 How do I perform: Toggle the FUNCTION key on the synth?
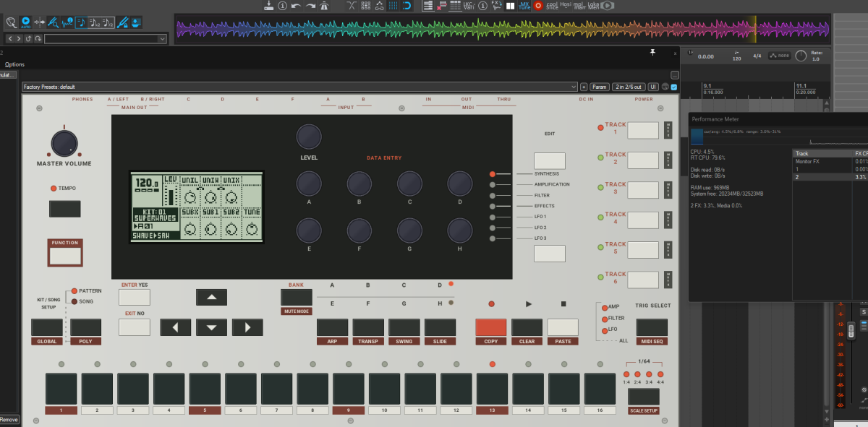64,255
